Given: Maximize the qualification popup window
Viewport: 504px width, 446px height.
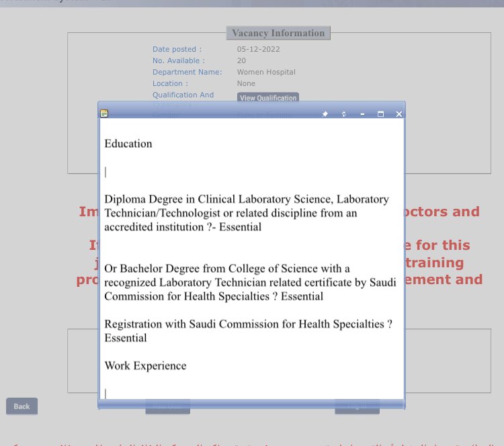Looking at the screenshot, I should [380, 114].
